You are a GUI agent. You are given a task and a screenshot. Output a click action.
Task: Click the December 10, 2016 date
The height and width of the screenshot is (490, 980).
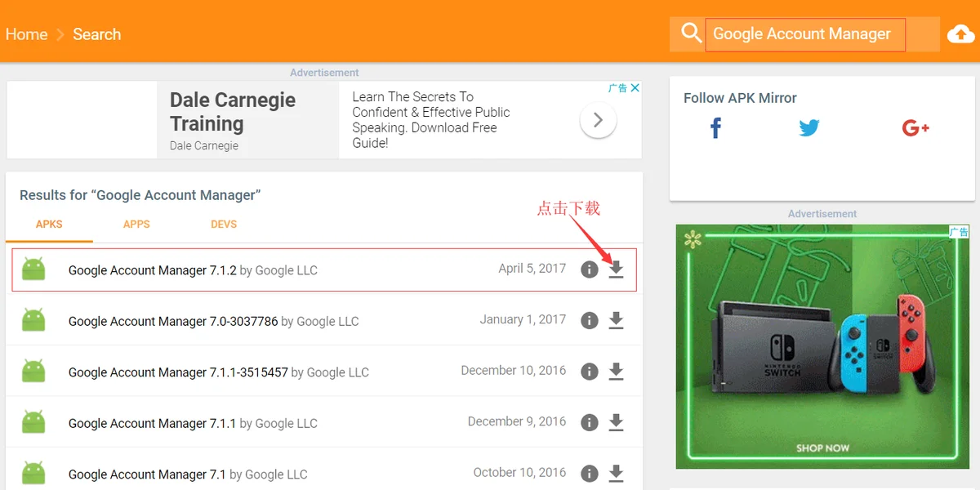click(x=514, y=371)
